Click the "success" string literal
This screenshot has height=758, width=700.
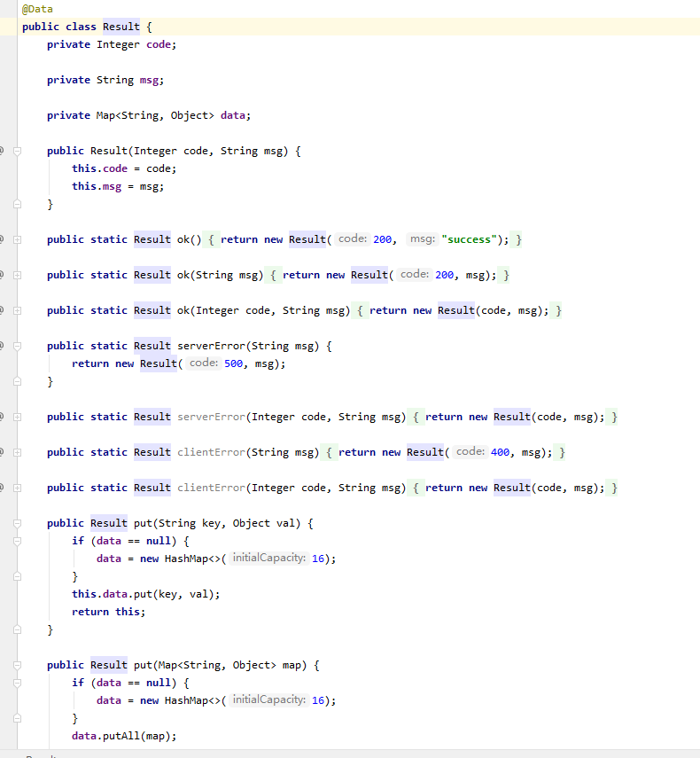[469, 239]
